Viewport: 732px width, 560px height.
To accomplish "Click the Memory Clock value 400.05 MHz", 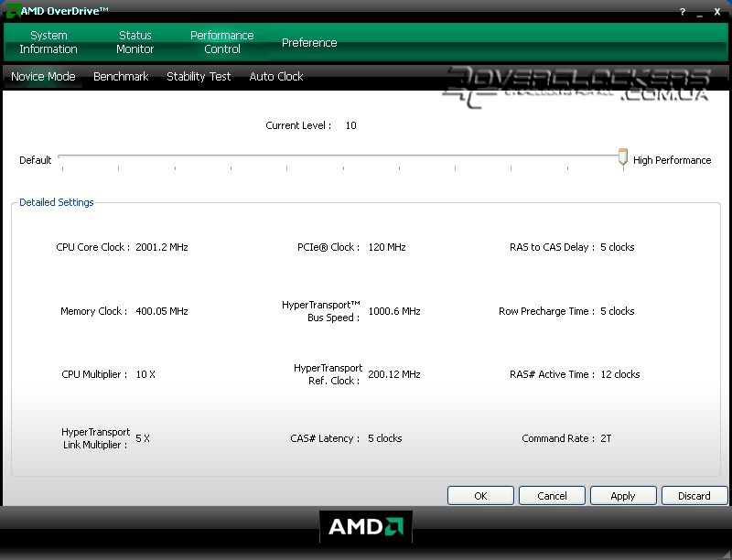I will click(x=162, y=311).
